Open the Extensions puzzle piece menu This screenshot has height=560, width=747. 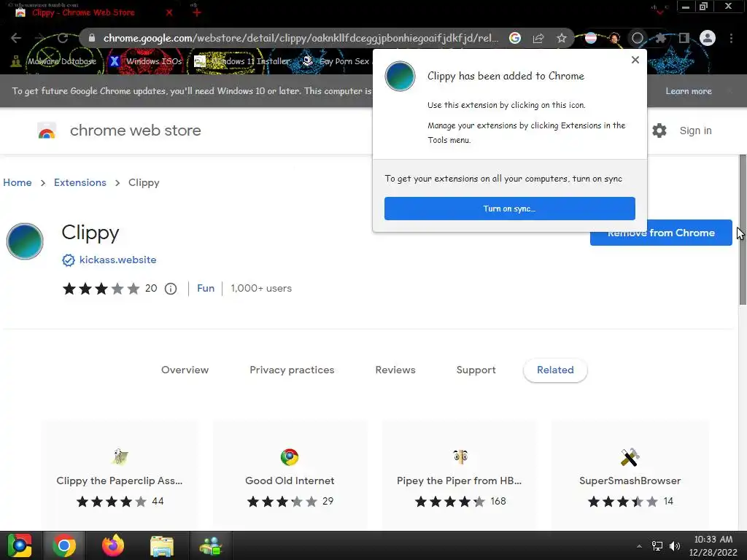[x=660, y=38]
